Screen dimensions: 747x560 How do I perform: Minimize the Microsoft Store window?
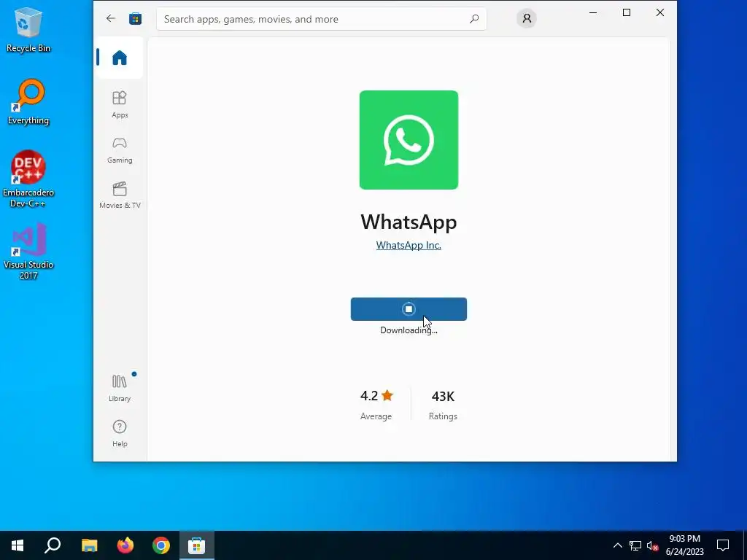pos(593,13)
